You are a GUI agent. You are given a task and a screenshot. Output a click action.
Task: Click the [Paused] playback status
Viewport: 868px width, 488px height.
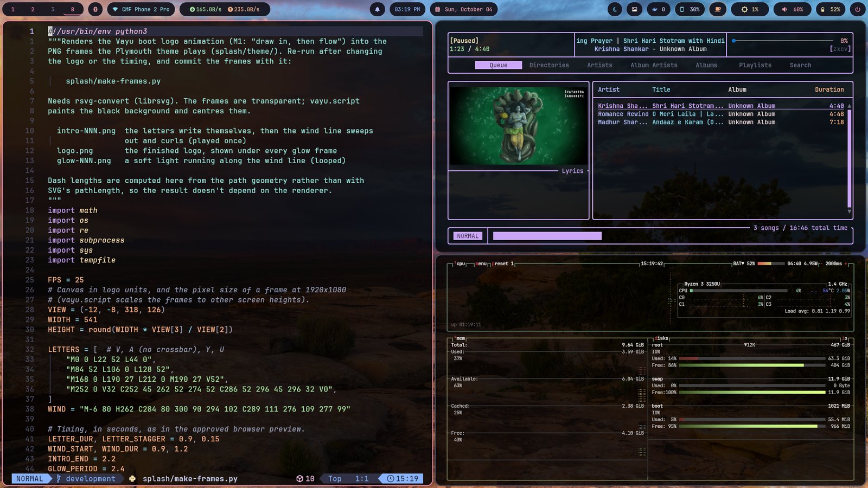pyautogui.click(x=464, y=41)
